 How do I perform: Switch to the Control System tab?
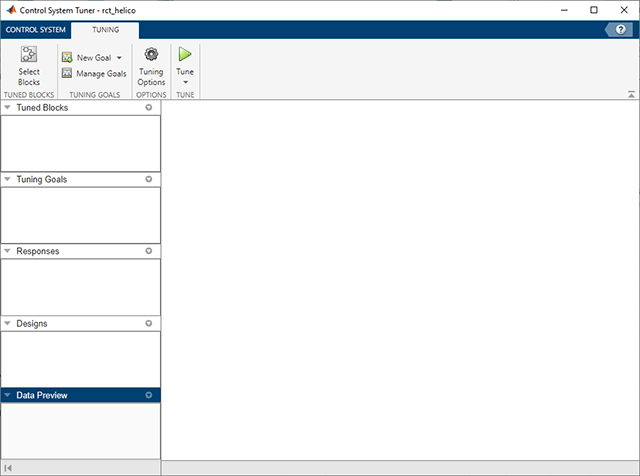click(35, 30)
